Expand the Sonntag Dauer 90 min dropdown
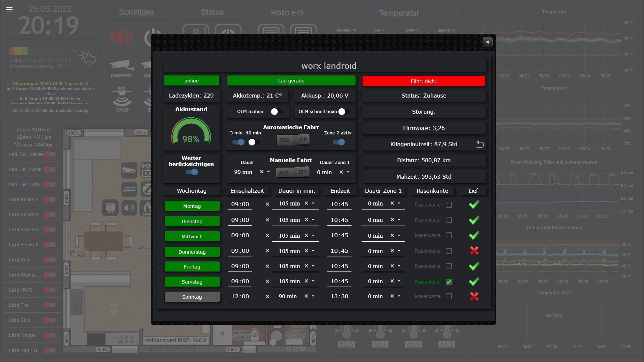 [313, 296]
